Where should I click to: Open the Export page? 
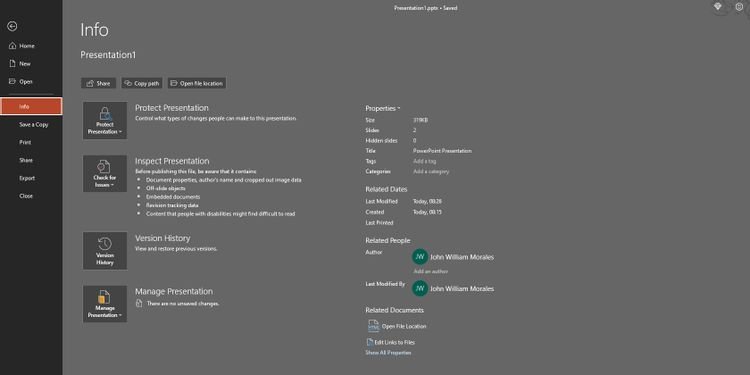31,178
